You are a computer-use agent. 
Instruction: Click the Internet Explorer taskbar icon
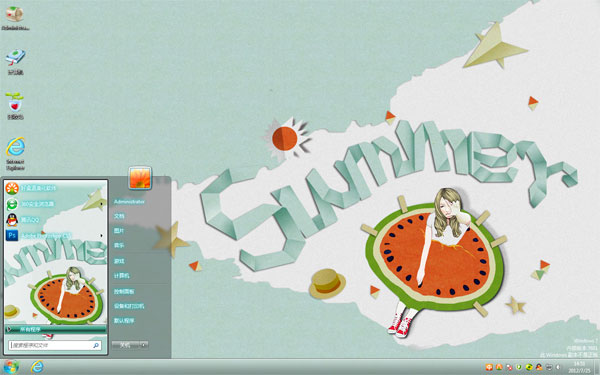(x=37, y=367)
